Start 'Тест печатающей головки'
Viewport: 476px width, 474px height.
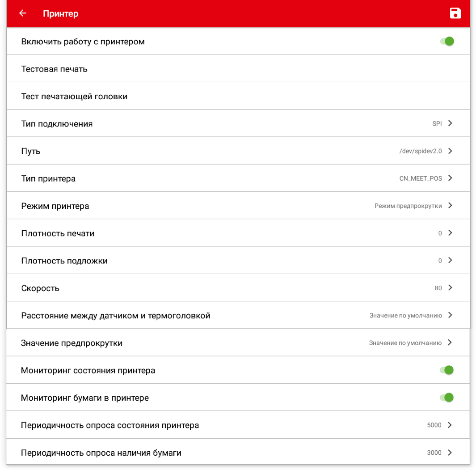pos(75,96)
